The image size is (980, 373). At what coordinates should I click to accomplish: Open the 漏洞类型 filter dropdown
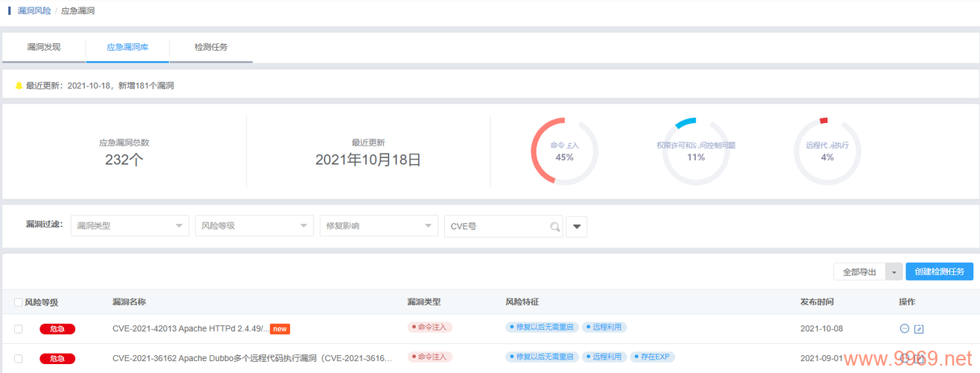(130, 226)
